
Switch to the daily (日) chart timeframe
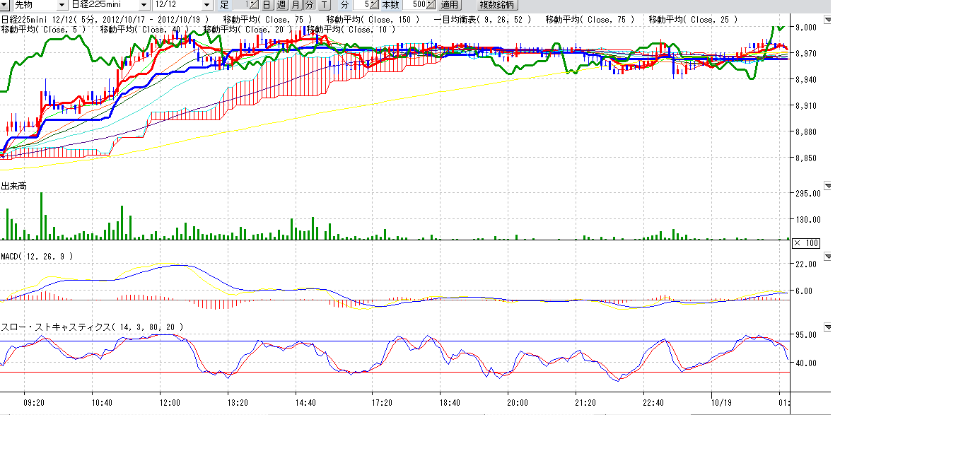click(x=267, y=4)
